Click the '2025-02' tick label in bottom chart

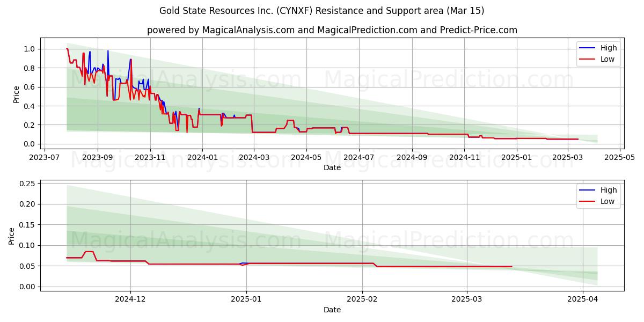(x=362, y=299)
